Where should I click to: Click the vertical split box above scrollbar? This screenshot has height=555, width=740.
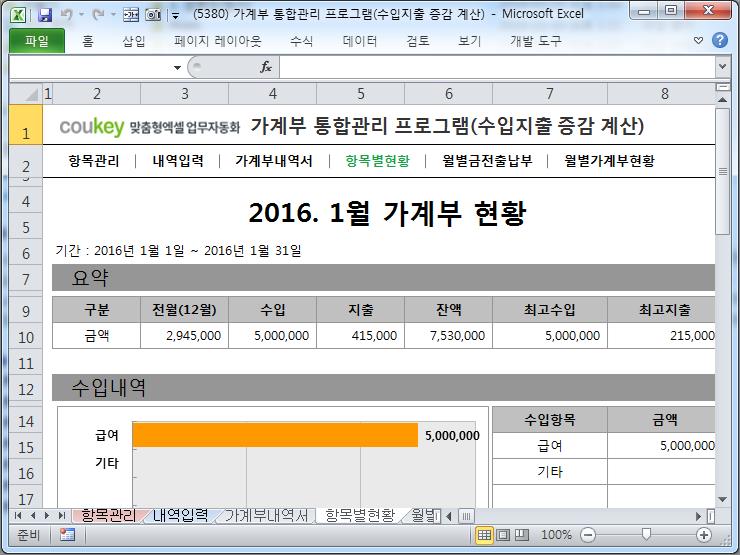[723, 87]
